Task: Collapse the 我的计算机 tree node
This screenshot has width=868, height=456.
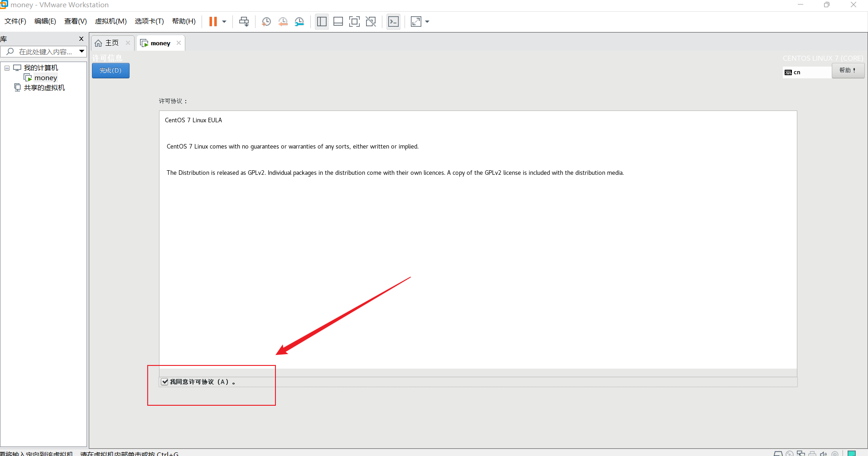Action: coord(7,68)
